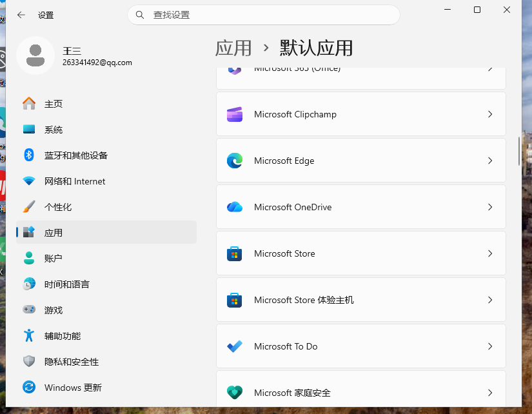Open Microsoft OneDrive defaults
The height and width of the screenshot is (414, 532).
361,207
